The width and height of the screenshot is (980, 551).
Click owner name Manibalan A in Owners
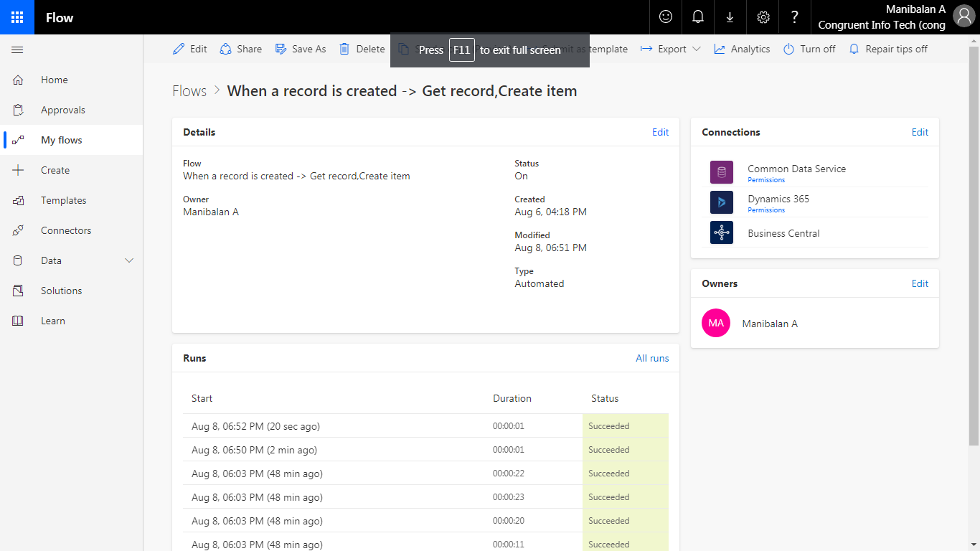pos(770,324)
